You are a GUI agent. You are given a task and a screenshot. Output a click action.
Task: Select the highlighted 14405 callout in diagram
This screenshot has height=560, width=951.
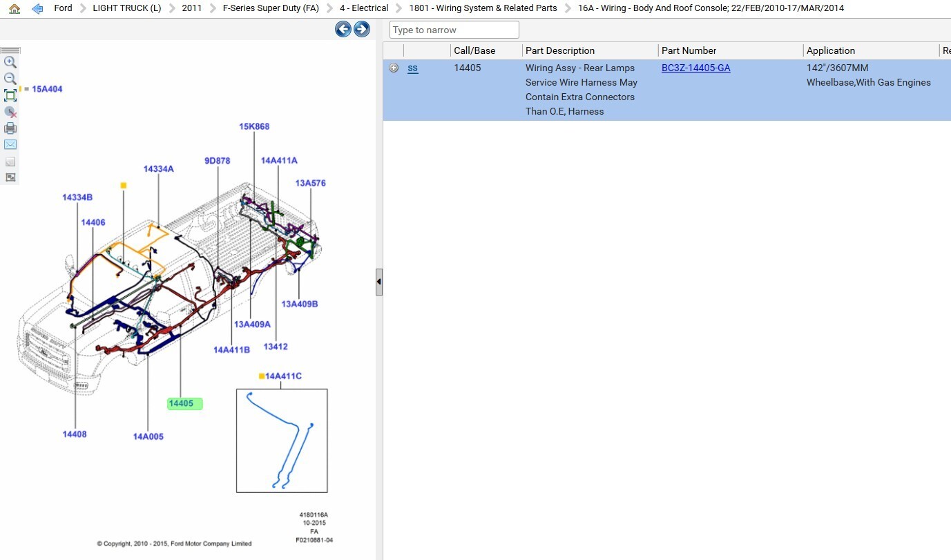click(x=184, y=403)
